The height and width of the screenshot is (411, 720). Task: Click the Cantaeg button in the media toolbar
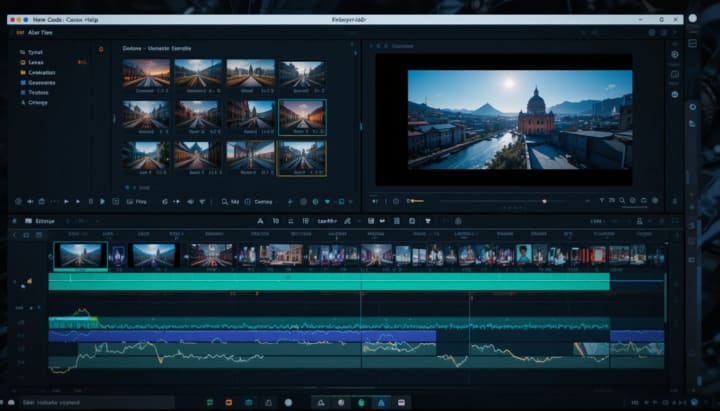tap(259, 202)
